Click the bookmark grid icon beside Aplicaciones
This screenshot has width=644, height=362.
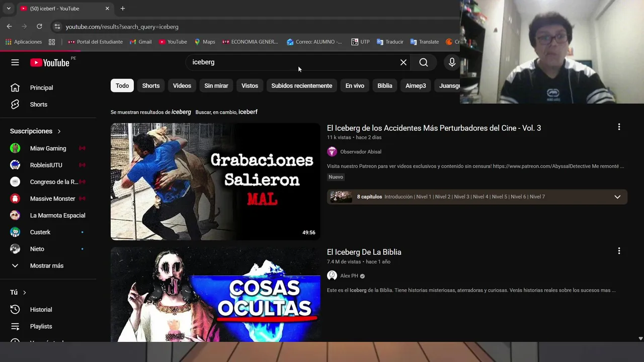(52, 42)
